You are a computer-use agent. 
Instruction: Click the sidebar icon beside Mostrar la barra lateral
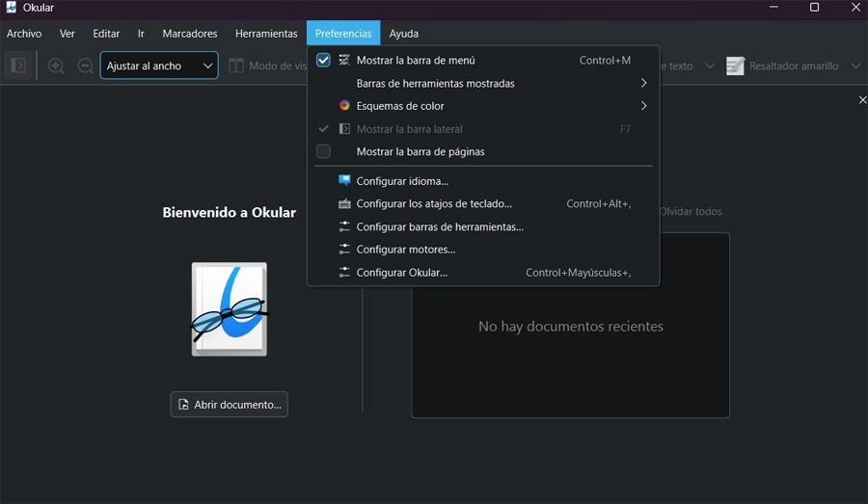tap(344, 129)
